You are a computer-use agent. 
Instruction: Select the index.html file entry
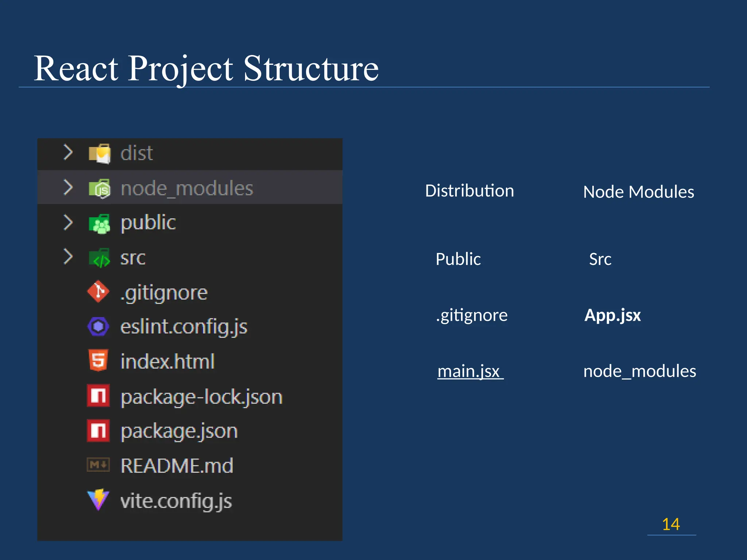167,361
